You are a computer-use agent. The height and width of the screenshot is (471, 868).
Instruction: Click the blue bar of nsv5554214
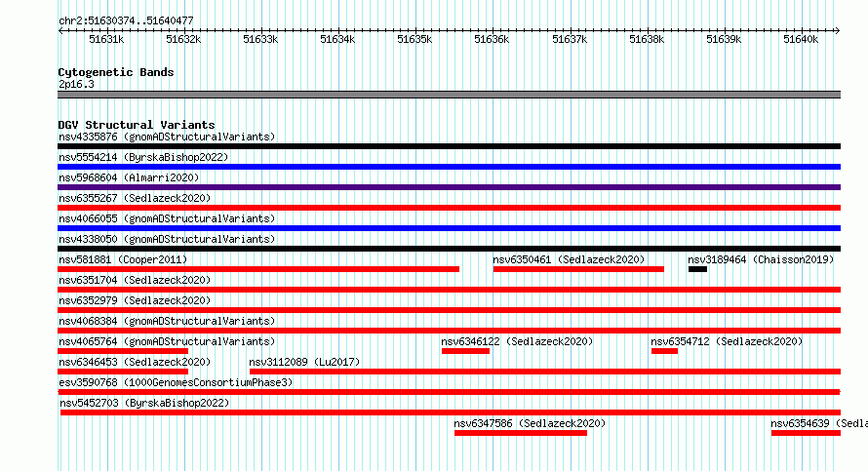[x=449, y=167]
